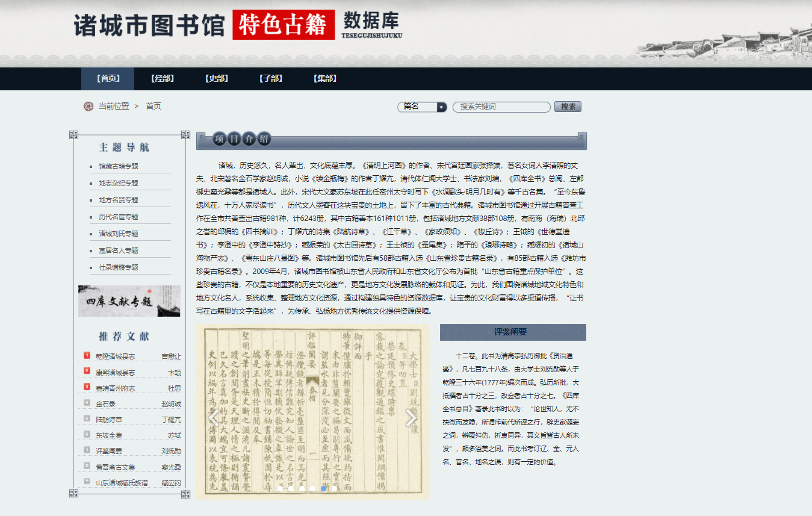Click rank badge 8 beside 省吾斋古文集
This screenshot has height=516, width=812.
click(x=87, y=465)
